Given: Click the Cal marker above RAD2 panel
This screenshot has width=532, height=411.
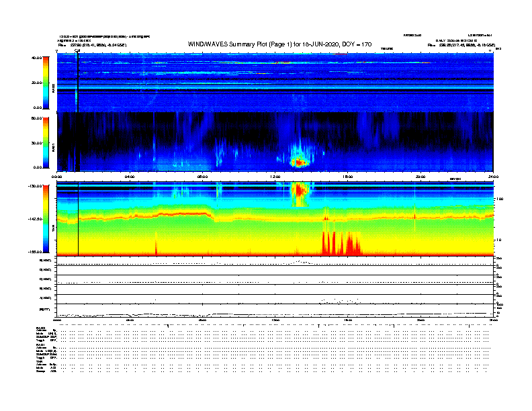Looking at the screenshot, I should (77, 50).
